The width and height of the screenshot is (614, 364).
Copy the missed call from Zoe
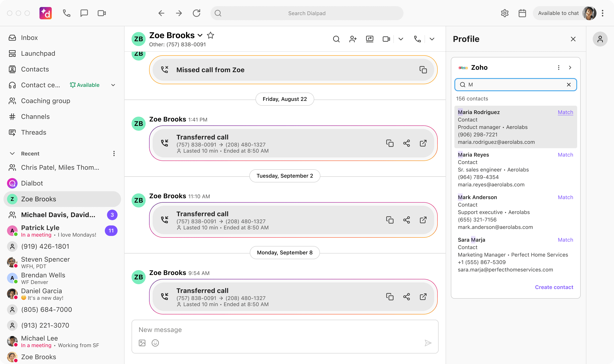[x=424, y=70]
